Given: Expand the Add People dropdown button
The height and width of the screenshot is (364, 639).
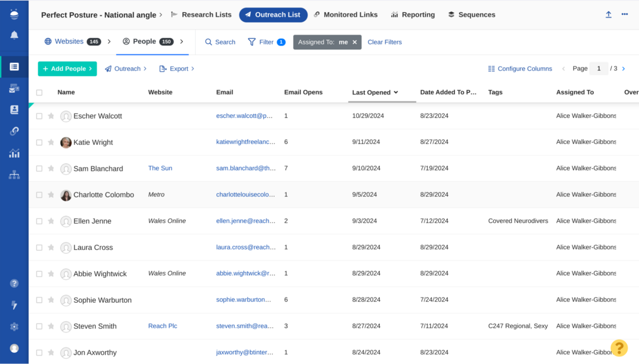Looking at the screenshot, I should tap(67, 69).
